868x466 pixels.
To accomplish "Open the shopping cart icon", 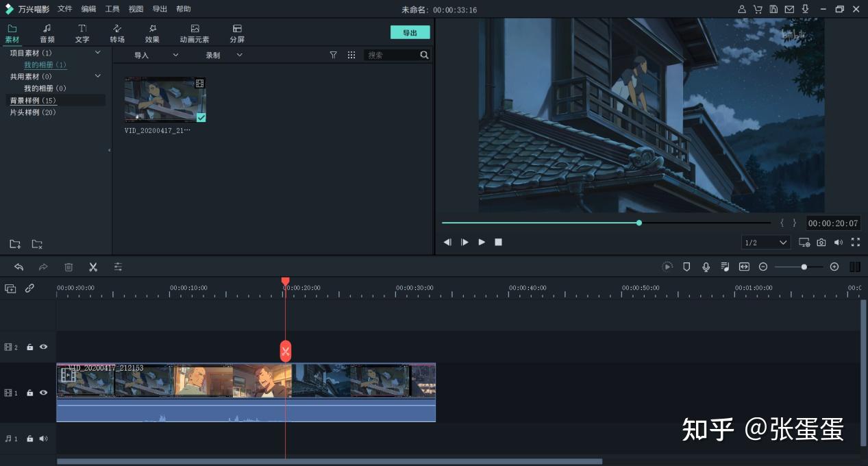I will point(758,9).
